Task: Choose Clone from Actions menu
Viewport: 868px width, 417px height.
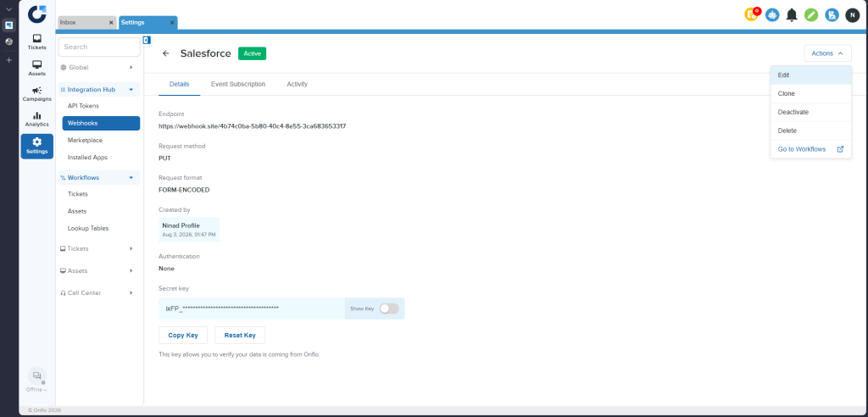Action: tap(811, 93)
